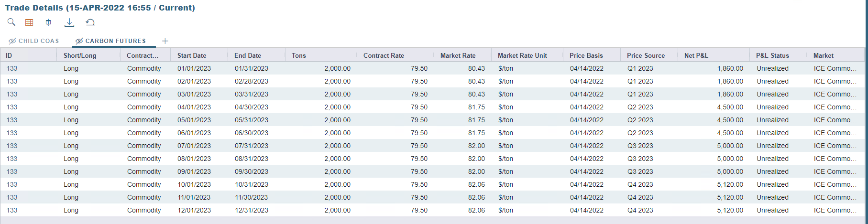
Task: Sort by the Start Date column header
Action: [192, 55]
